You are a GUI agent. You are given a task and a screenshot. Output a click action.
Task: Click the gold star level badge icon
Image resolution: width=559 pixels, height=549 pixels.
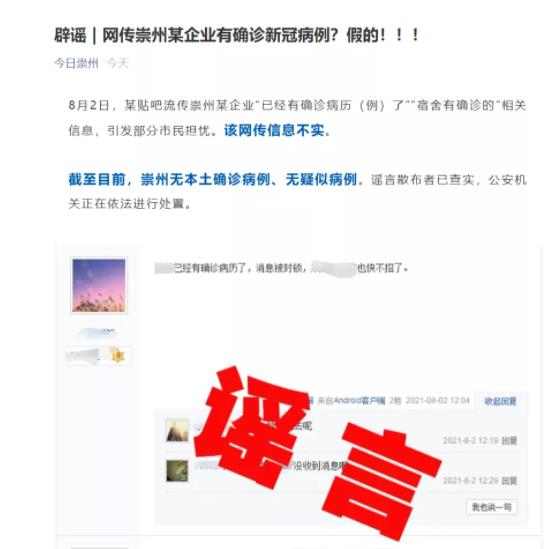(x=117, y=355)
